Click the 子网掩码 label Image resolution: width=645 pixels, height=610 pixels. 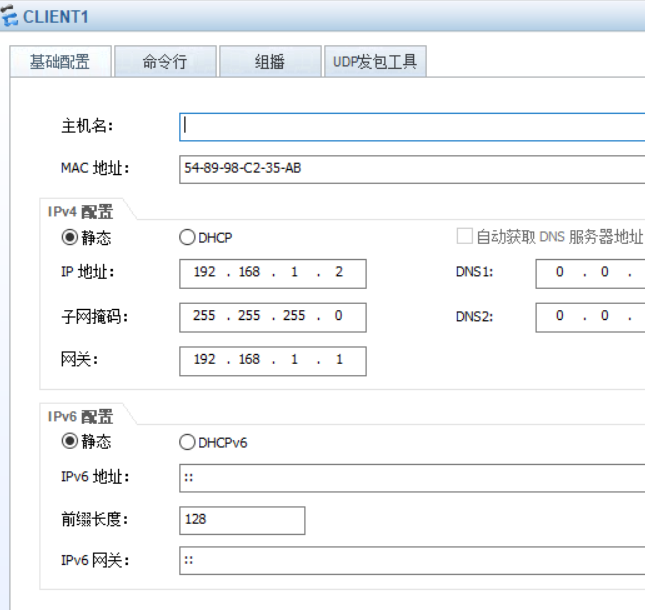point(95,317)
